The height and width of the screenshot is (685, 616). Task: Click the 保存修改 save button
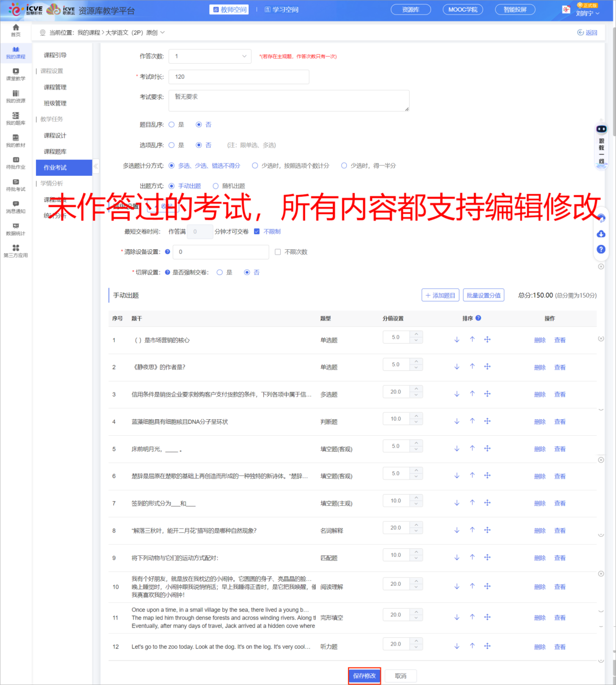(364, 676)
